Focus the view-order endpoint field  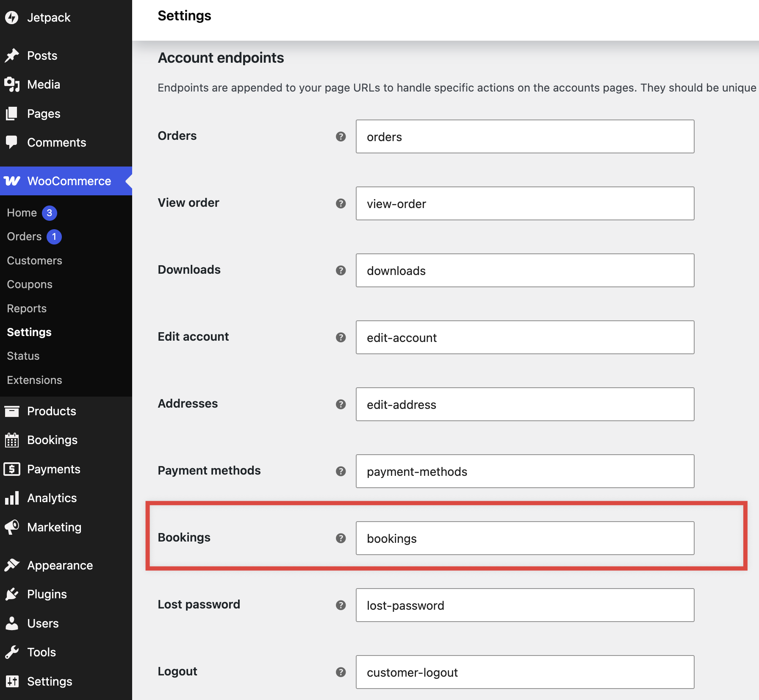pos(525,203)
